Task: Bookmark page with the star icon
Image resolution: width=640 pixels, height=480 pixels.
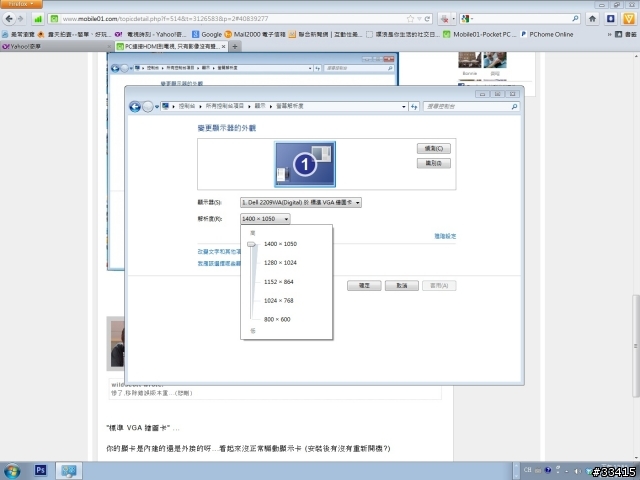Action: click(410, 19)
